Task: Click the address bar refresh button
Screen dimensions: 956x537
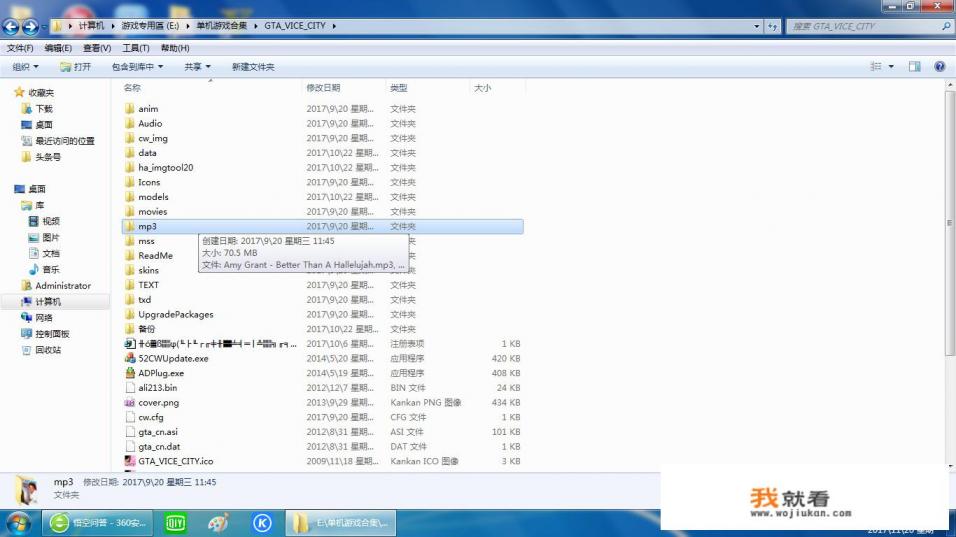Action: (x=772, y=26)
